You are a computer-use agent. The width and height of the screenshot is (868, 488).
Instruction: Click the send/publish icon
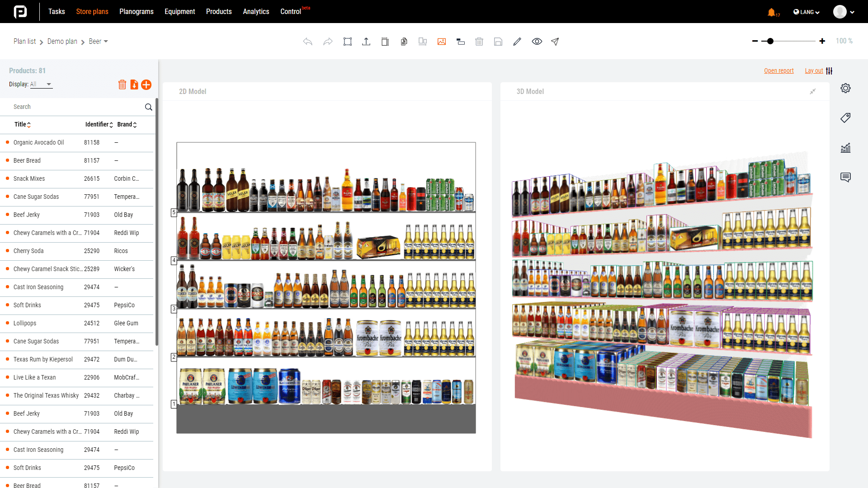(555, 41)
